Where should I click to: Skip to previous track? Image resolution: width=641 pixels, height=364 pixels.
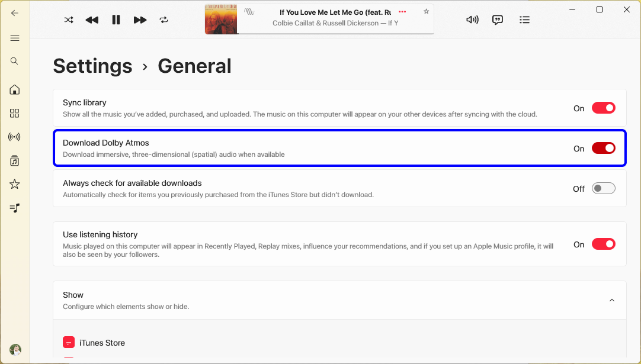92,20
